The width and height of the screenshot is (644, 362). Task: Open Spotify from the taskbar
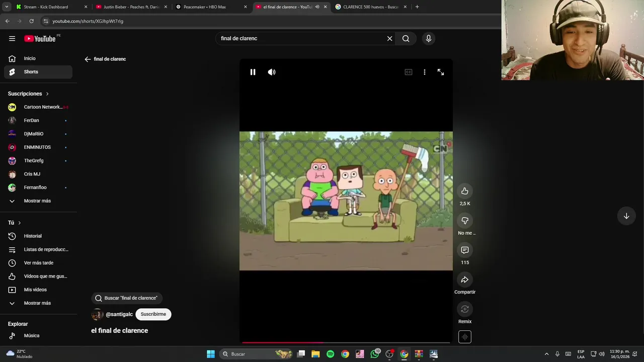330,354
